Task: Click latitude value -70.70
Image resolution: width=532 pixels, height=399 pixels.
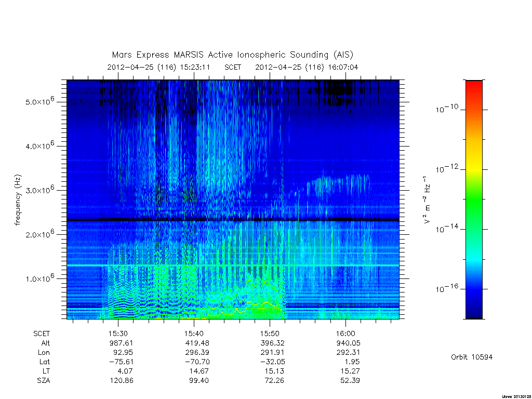Action: tap(197, 362)
